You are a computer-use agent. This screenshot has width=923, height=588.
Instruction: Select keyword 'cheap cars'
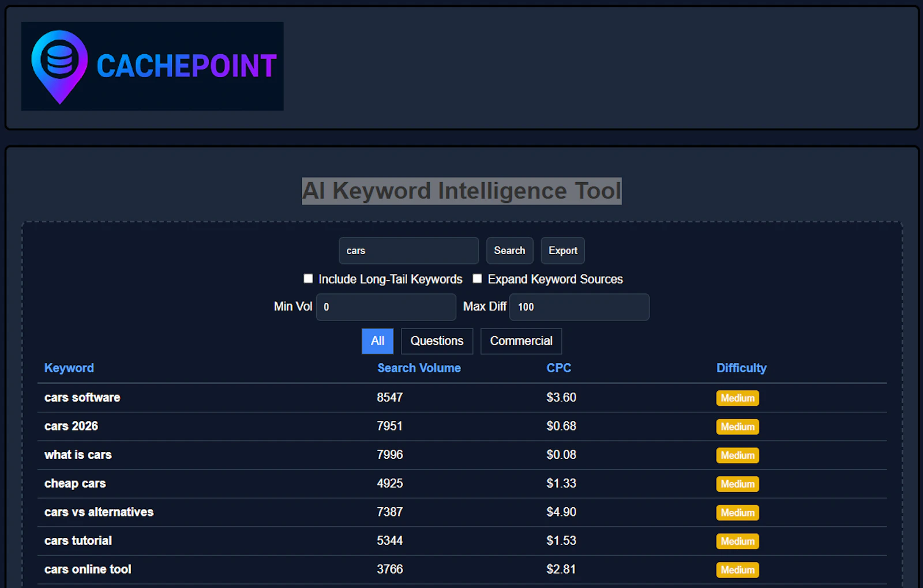coord(75,484)
